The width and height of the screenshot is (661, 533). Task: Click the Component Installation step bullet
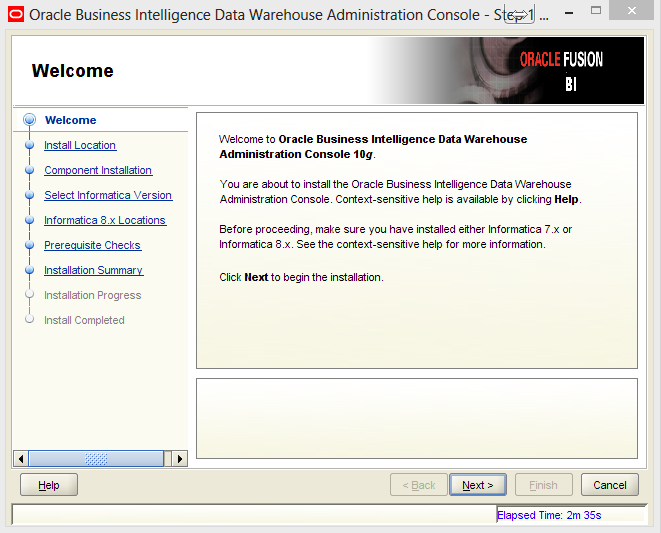tap(29, 170)
